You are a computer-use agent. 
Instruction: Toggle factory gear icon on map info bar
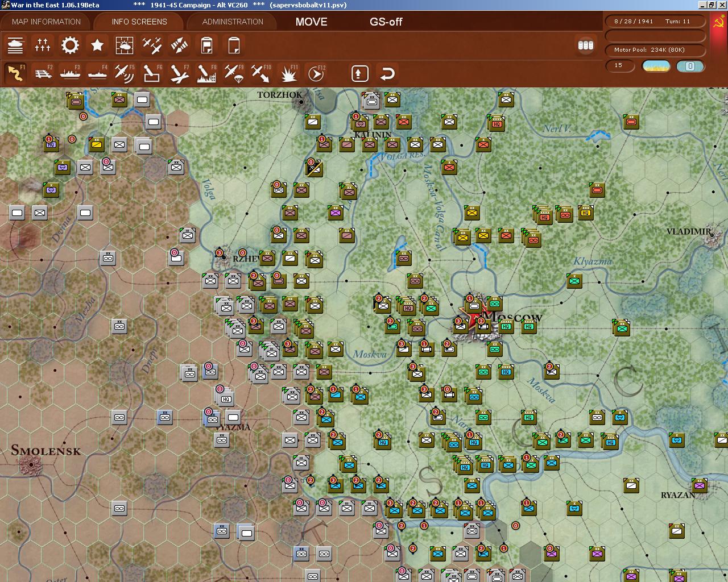click(x=70, y=45)
